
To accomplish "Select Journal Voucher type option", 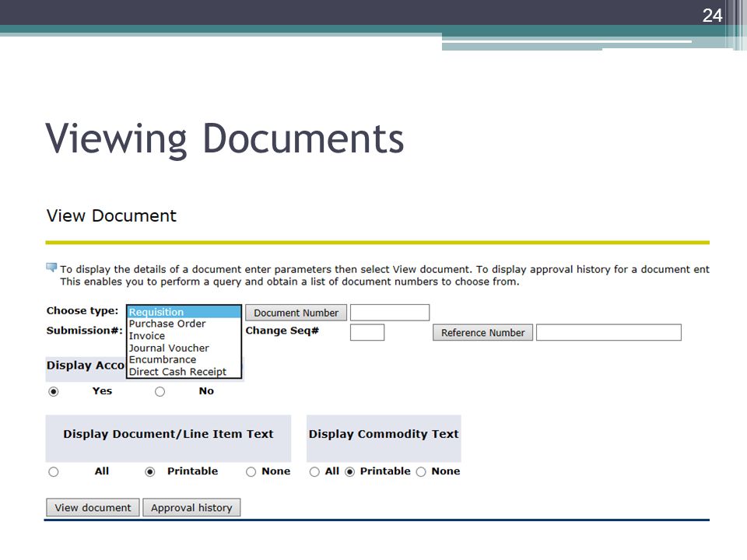I will pos(184,348).
